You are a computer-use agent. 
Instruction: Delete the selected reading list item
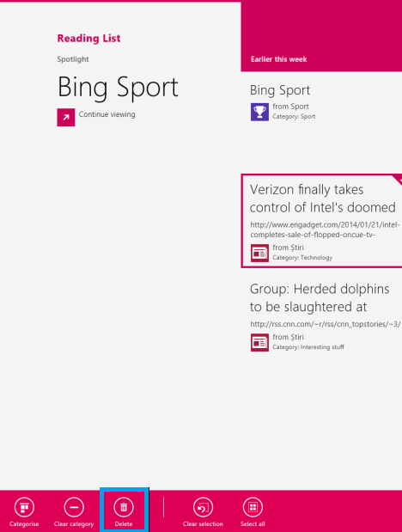pos(124,512)
